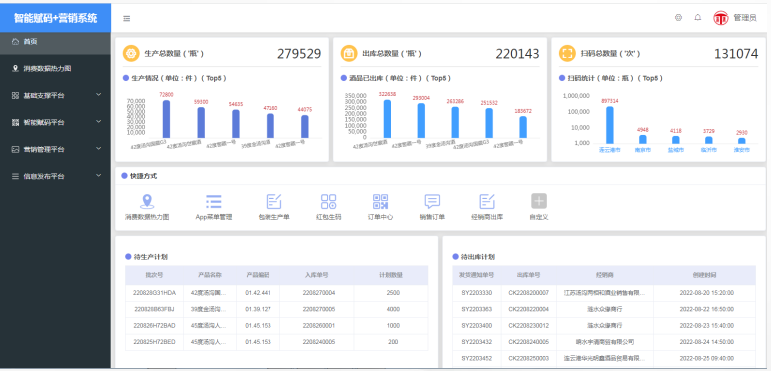The image size is (771, 371).
Task: Add a shortcut with 自定义 plus icon
Action: pos(539,201)
